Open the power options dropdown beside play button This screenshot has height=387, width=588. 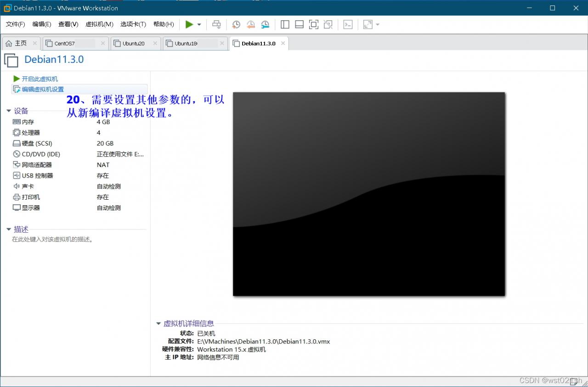click(x=199, y=25)
